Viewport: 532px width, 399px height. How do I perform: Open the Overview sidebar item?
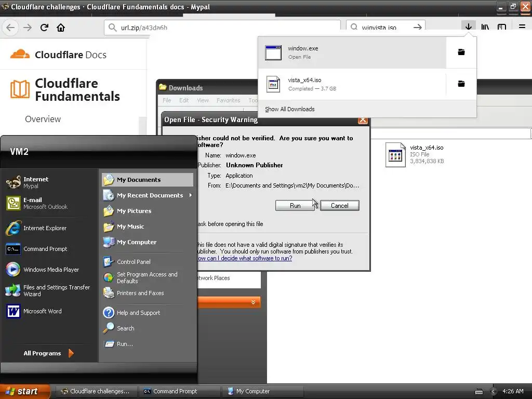pos(43,119)
